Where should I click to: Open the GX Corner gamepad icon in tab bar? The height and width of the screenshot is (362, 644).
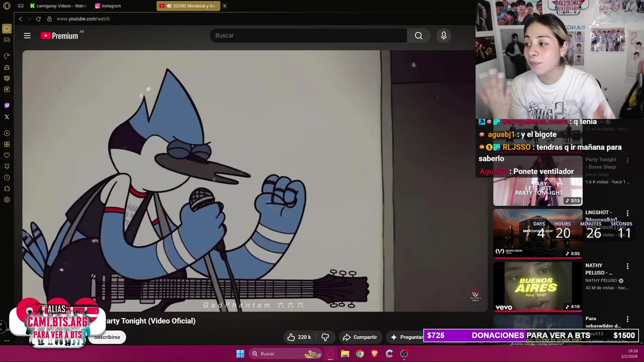(x=21, y=6)
